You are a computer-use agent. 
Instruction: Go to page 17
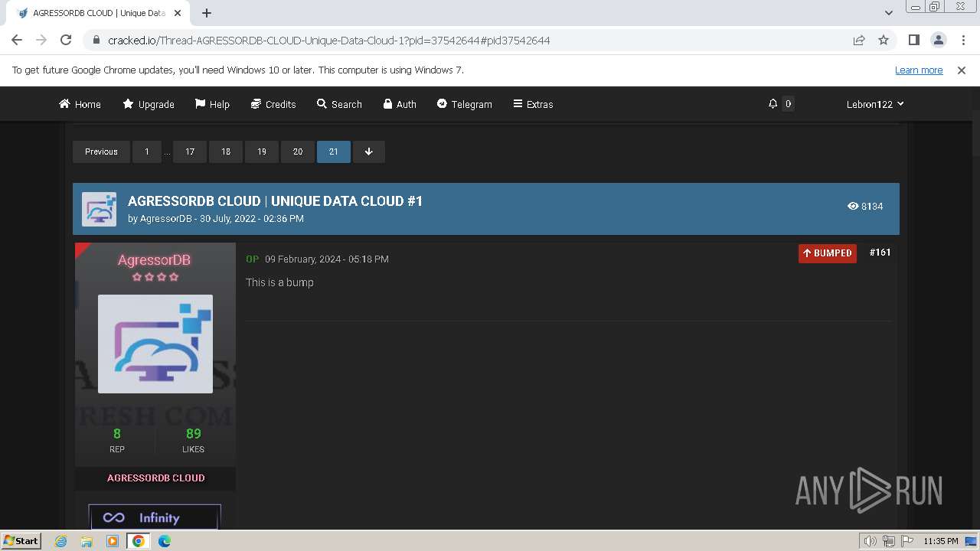190,152
